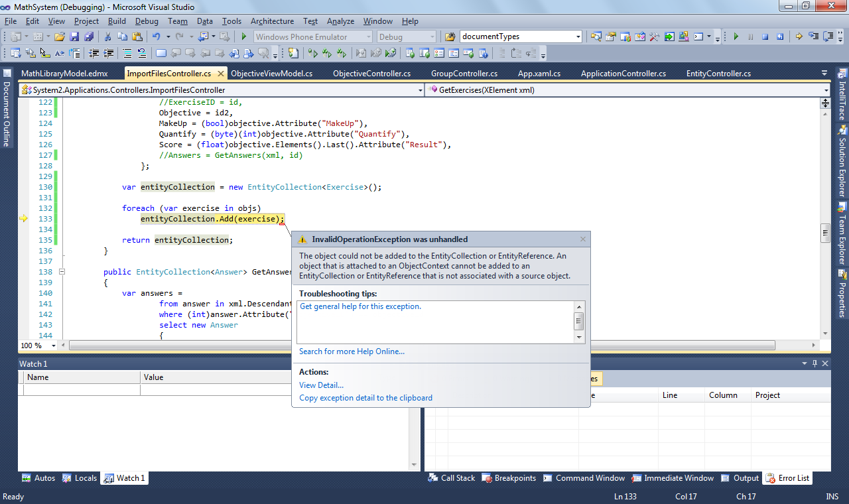This screenshot has width=849, height=504.
Task: Open the Debug menu
Action: coord(147,21)
